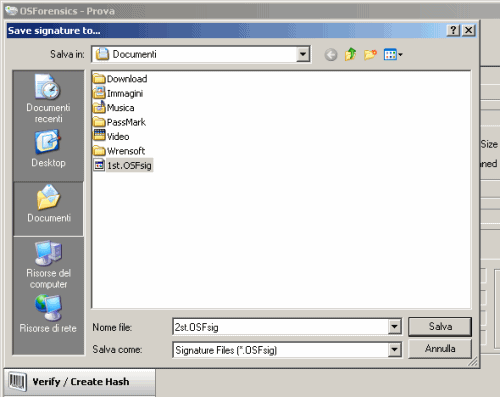The image size is (500, 397).
Task: Open the view menu icon
Action: (x=393, y=54)
